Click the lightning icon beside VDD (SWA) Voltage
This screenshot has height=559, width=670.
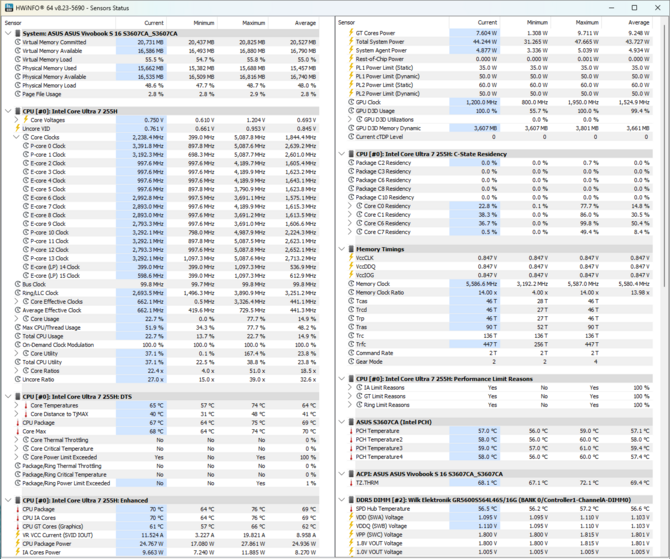pos(351,517)
